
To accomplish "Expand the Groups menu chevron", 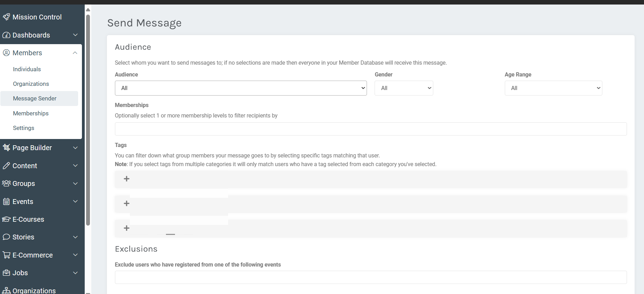I will [x=75, y=183].
